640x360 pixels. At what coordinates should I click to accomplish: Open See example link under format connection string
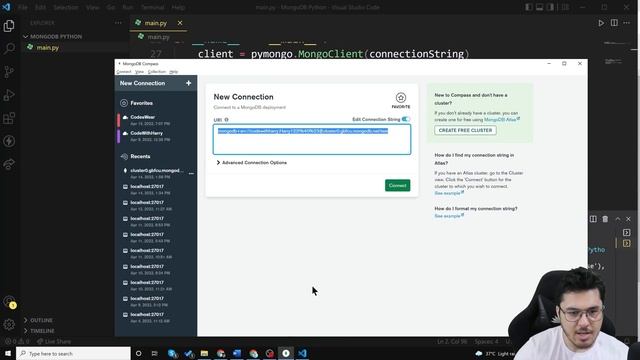(449, 216)
